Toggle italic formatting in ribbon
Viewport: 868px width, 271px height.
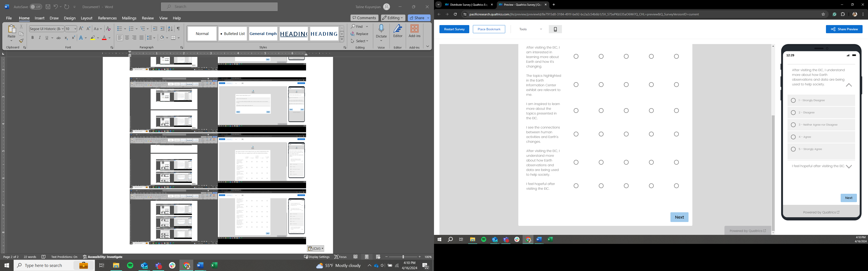[x=40, y=38]
